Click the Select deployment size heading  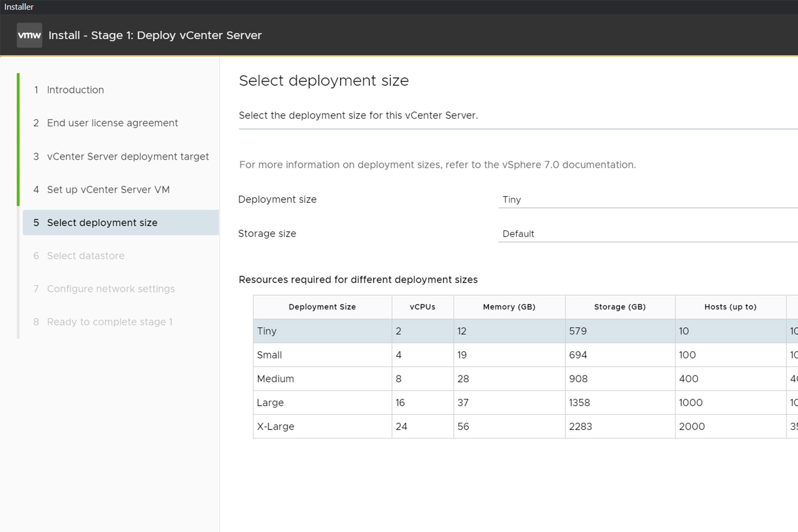coord(324,81)
